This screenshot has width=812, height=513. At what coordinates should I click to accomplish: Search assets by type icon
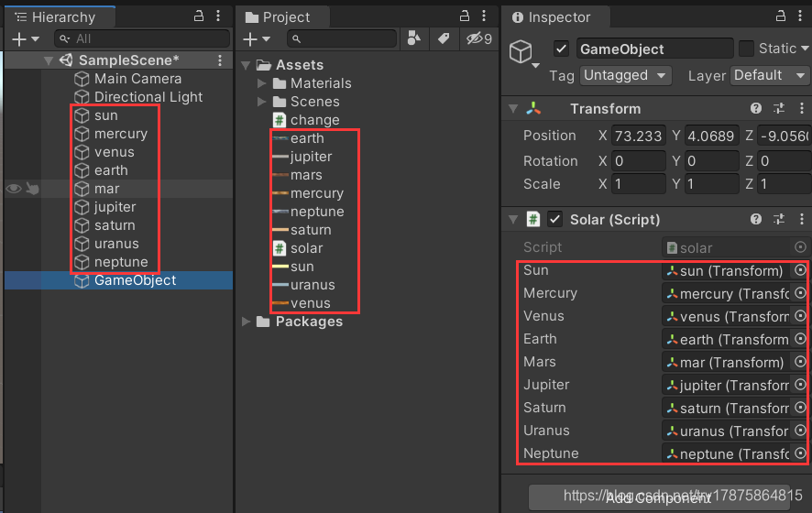pyautogui.click(x=414, y=38)
